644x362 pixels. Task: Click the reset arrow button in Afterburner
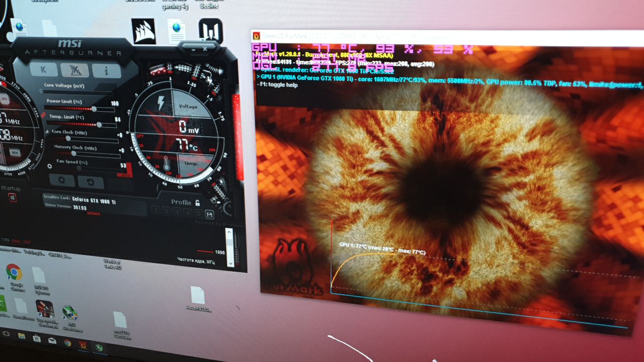pos(91,182)
